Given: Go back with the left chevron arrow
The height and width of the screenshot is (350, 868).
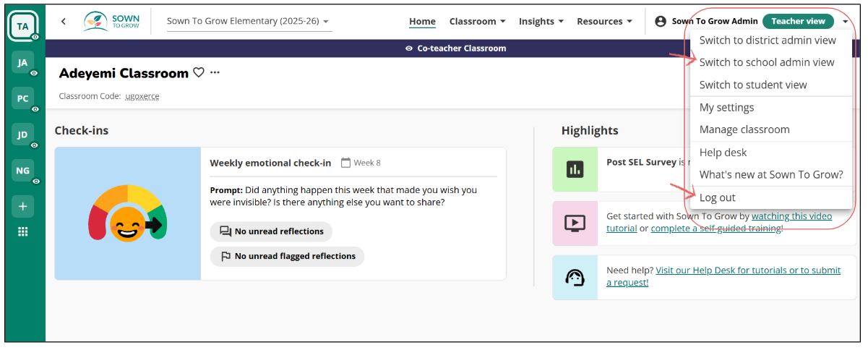Looking at the screenshot, I should click(64, 22).
